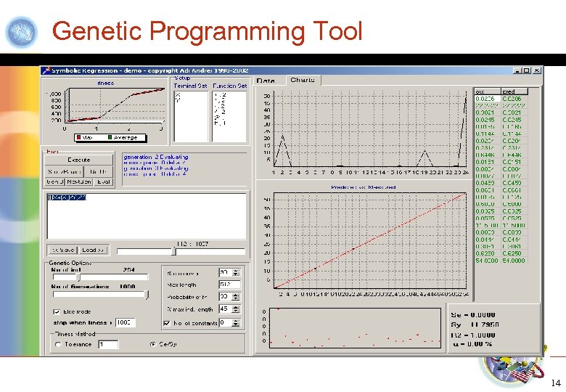Click the residuals scatter plot at the bottom
566x392 pixels.
pos(355,327)
